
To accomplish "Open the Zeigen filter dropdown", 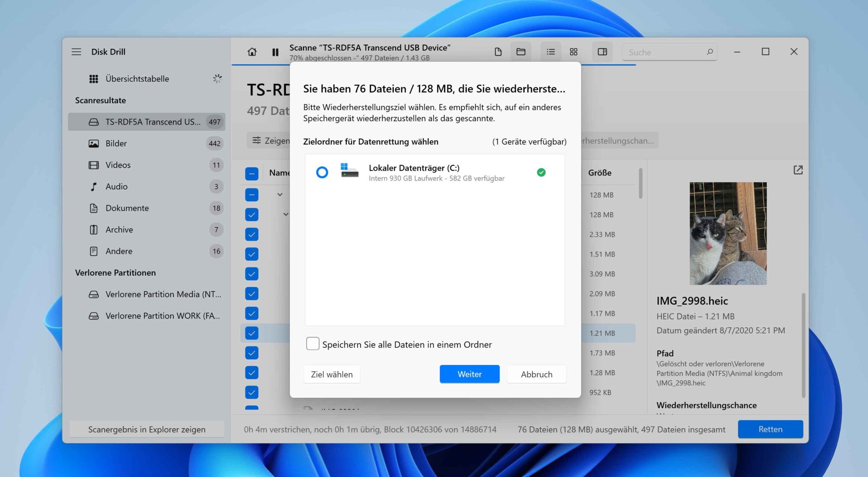I will click(270, 140).
